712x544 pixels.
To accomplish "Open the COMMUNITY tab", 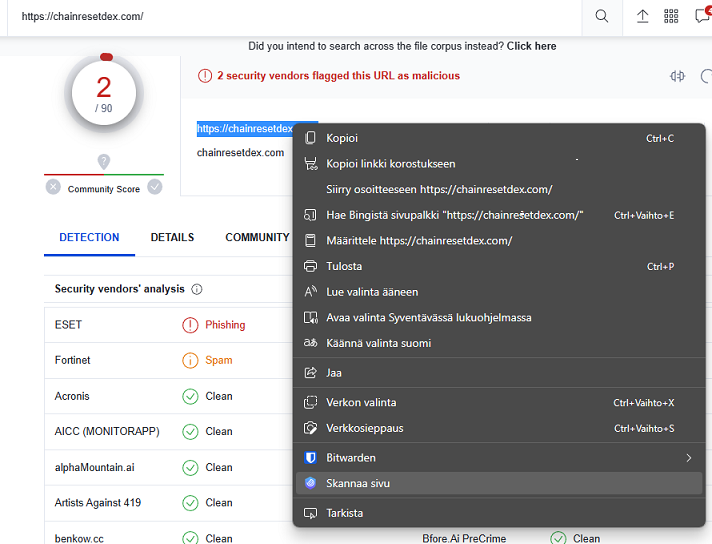I will [257, 237].
